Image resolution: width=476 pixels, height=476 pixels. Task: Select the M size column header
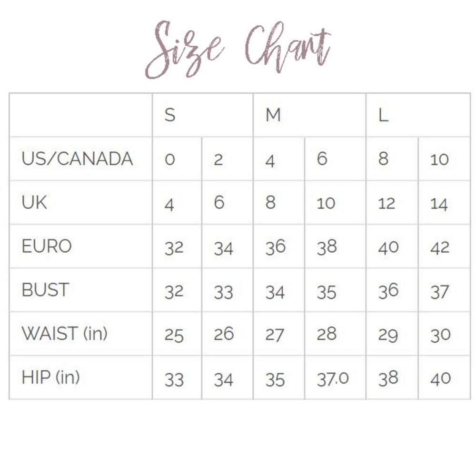pyautogui.click(x=273, y=115)
